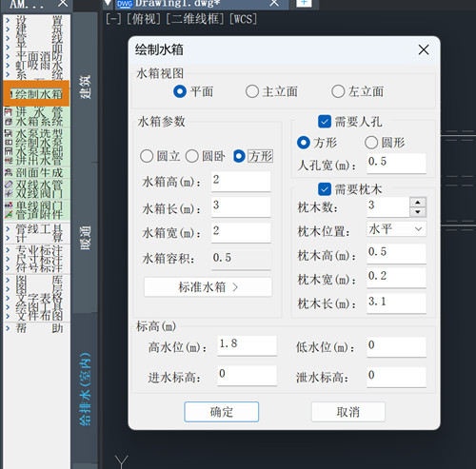
Task: Click the DWG file icon on drawing tab
Action: [x=125, y=4]
